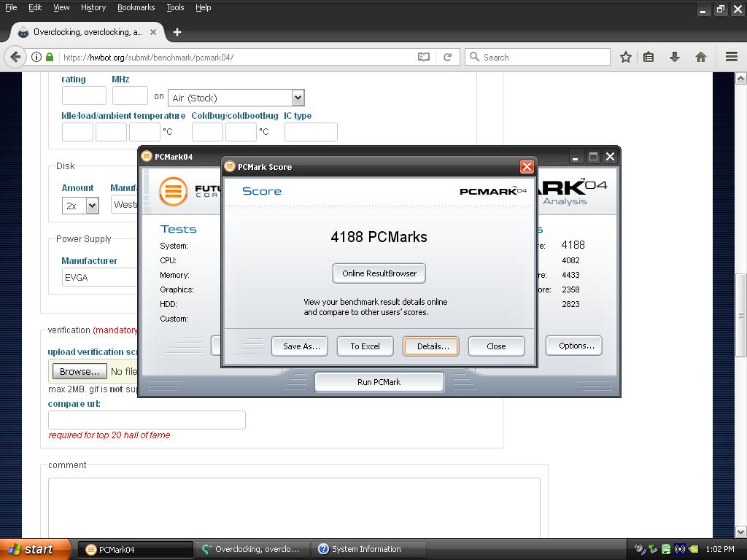The height and width of the screenshot is (560, 747).
Task: Switch to Overclocking Firefox taskbar item
Action: pos(252,550)
